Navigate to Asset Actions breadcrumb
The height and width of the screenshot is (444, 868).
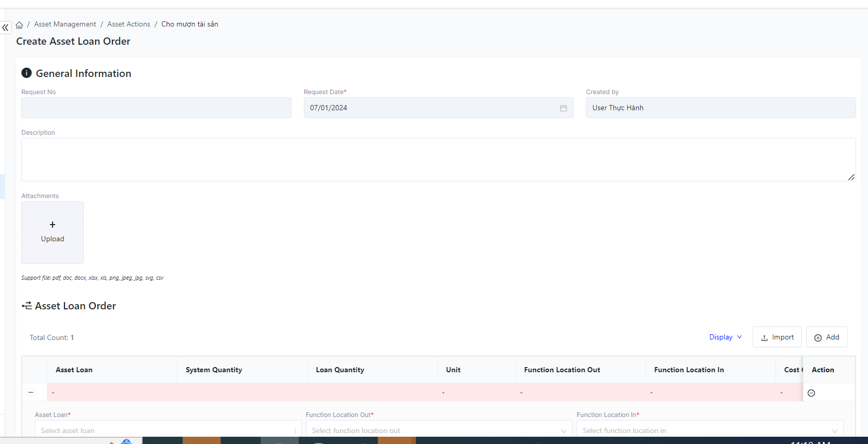[x=129, y=24]
